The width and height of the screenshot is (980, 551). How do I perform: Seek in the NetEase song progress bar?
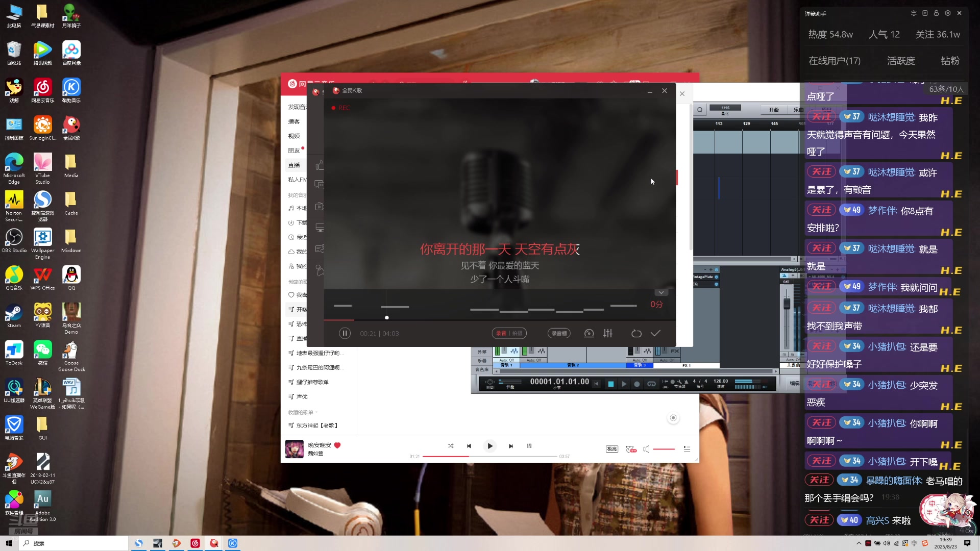click(x=490, y=457)
